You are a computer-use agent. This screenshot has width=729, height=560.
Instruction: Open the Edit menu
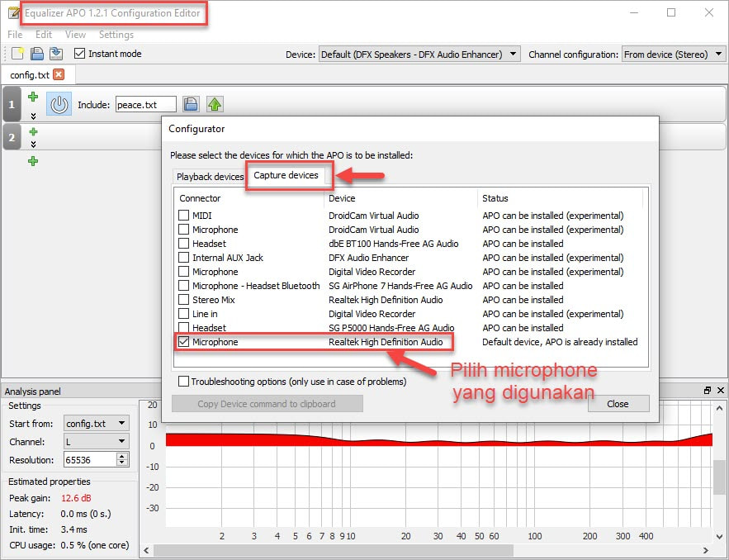click(x=44, y=35)
